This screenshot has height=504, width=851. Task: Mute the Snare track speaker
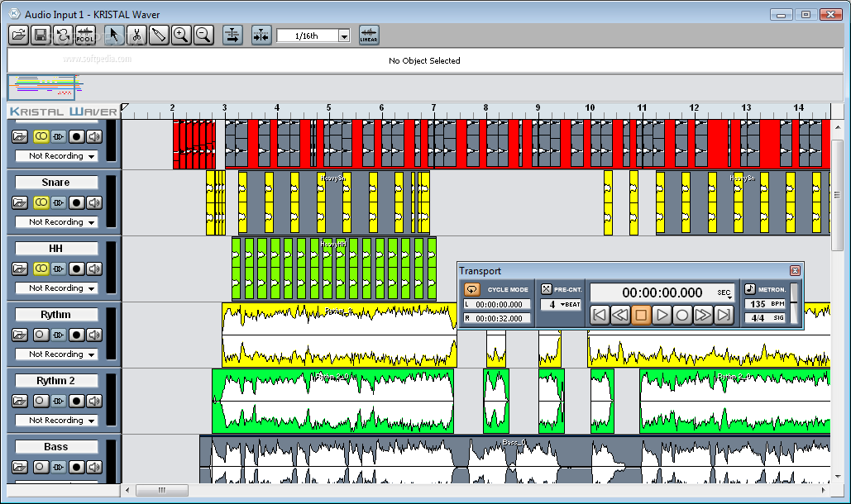[94, 202]
